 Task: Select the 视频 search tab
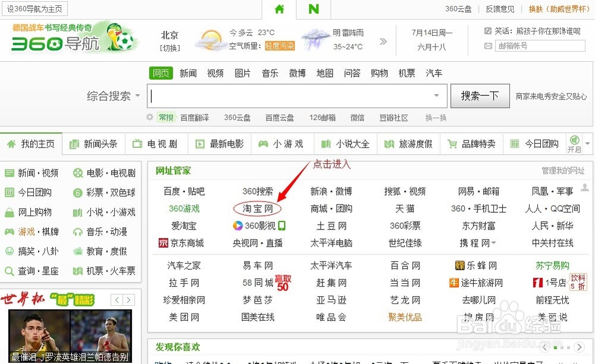215,73
